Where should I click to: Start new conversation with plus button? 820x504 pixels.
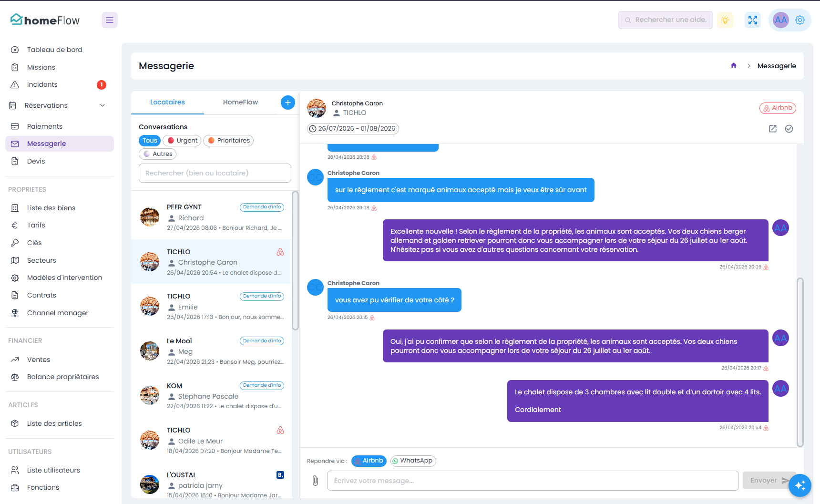pyautogui.click(x=288, y=103)
